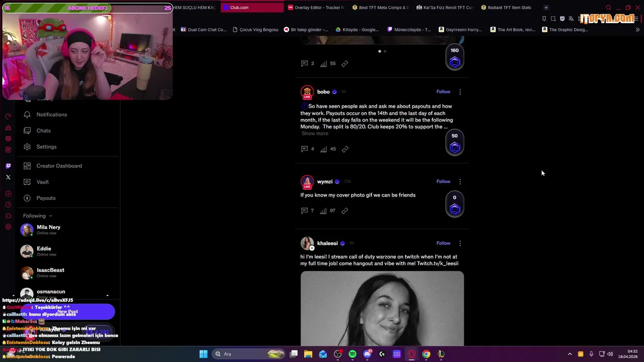This screenshot has height=362, width=644.
Task: Open Dual Cam Chat bookmark
Action: (203, 30)
